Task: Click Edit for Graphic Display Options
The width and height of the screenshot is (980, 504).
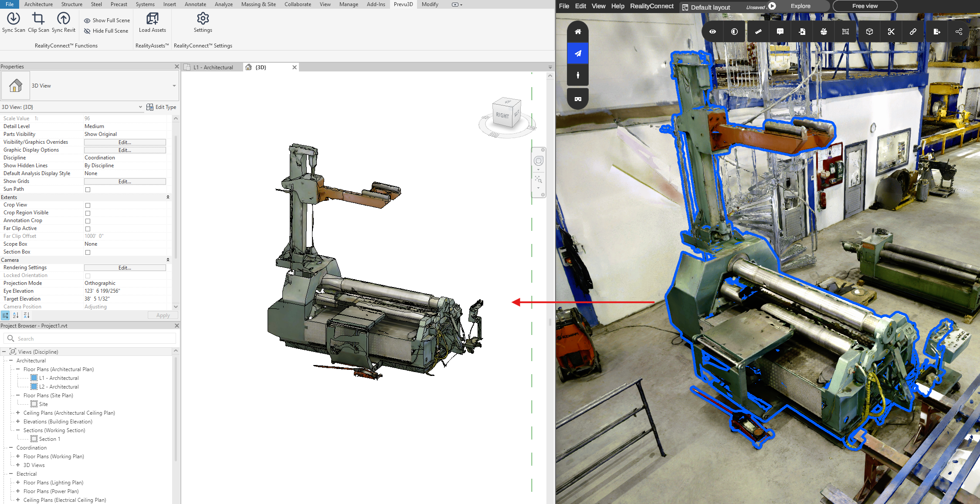Action: [125, 150]
